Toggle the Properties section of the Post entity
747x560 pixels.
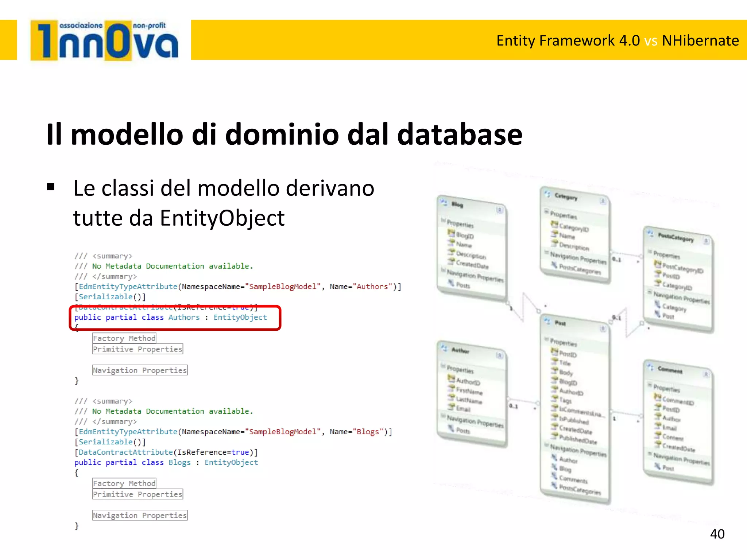pos(546,339)
